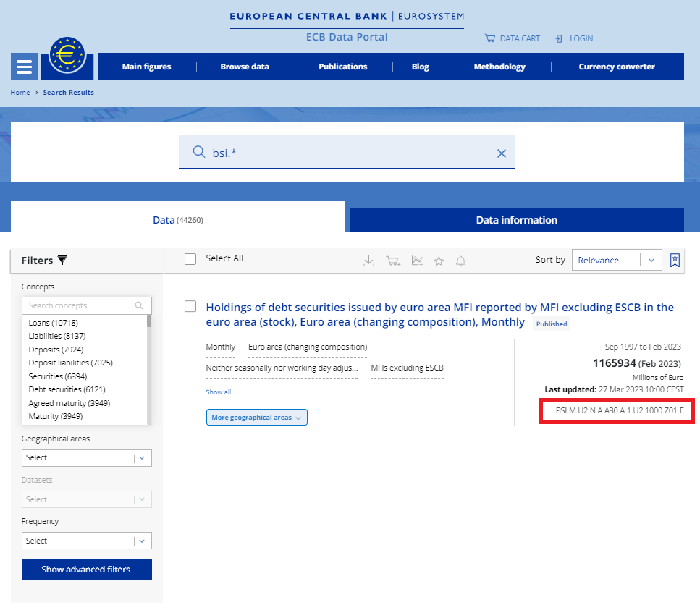The width and height of the screenshot is (700, 613).
Task: Open the Frequency Select dropdown
Action: 86,541
